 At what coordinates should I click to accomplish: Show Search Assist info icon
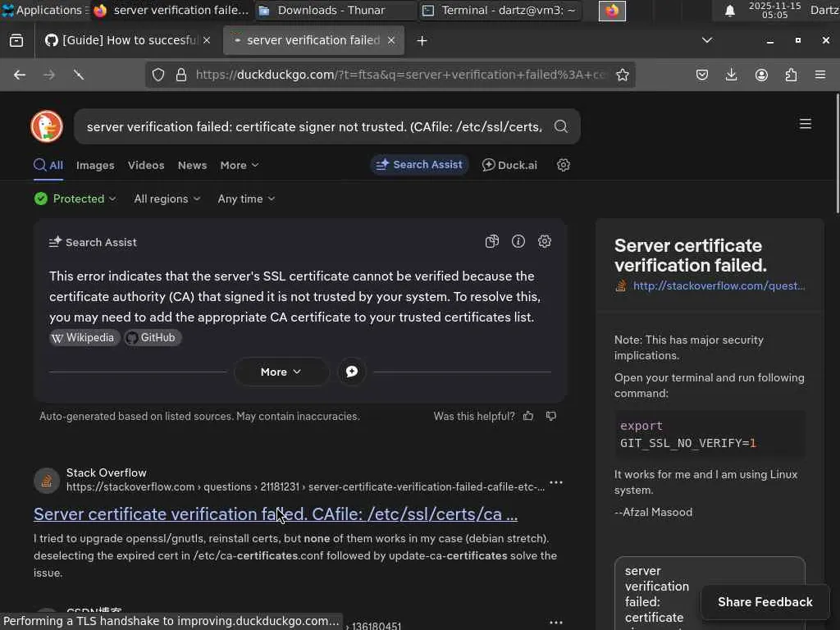[x=518, y=242]
